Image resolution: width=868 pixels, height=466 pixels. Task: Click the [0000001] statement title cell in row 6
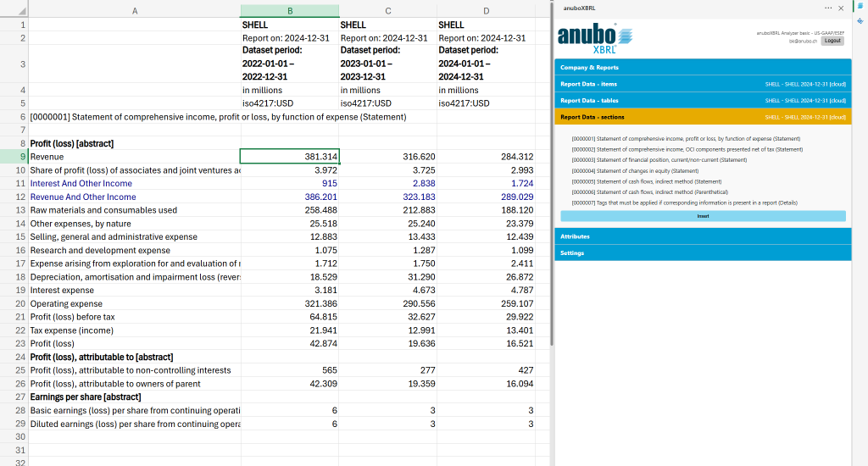point(135,117)
